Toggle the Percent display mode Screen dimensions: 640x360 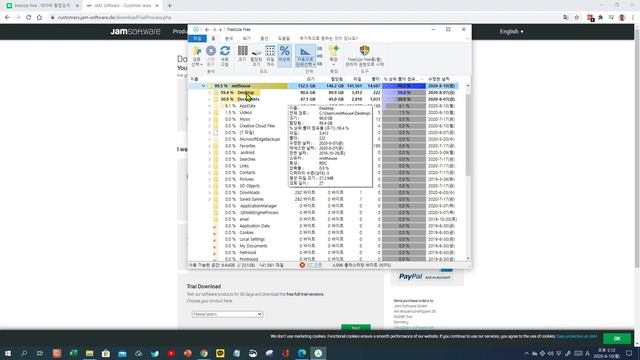(x=284, y=55)
